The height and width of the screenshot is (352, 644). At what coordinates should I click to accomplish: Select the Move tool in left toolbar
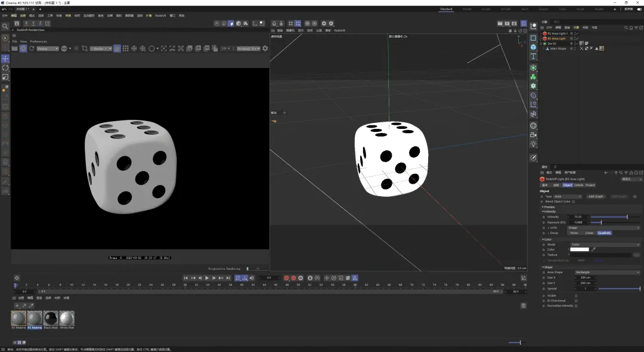point(5,59)
